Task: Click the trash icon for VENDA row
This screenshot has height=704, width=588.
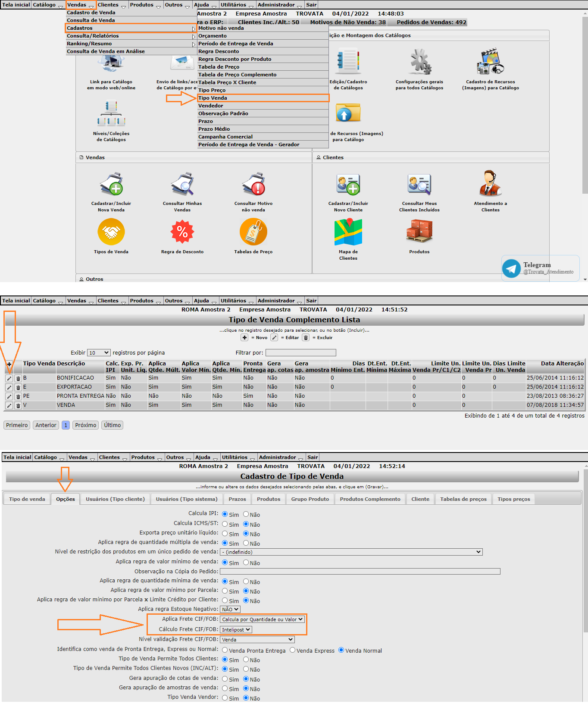Action: [x=18, y=405]
